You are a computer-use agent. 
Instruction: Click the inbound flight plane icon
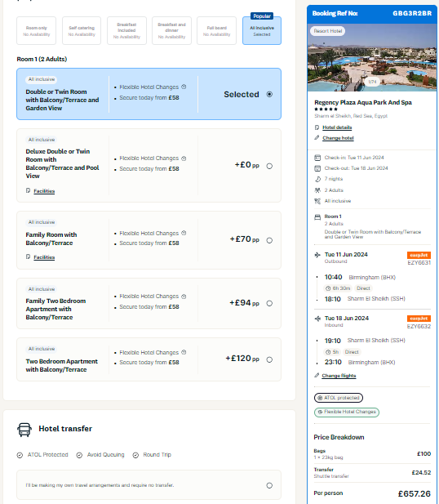[x=317, y=319]
